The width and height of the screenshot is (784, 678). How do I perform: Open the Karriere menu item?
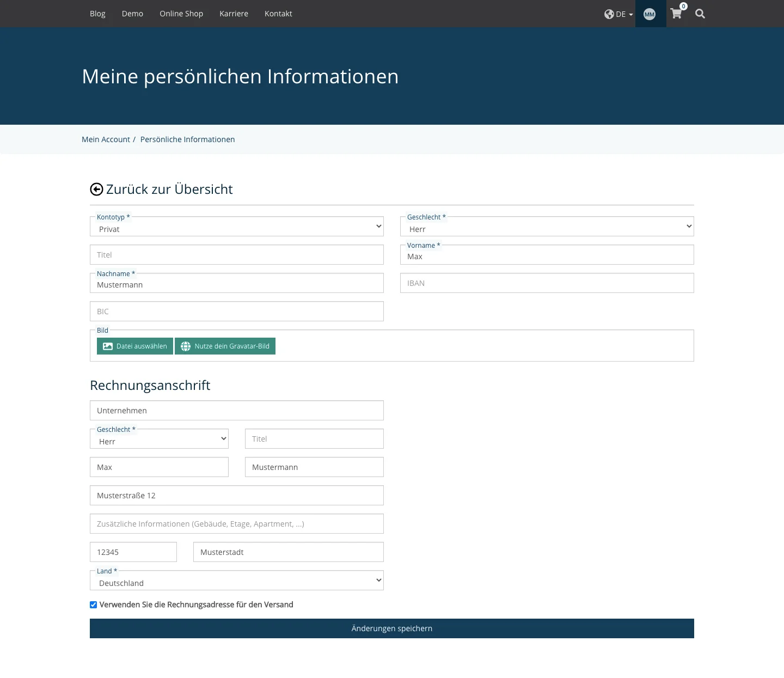[x=234, y=14]
